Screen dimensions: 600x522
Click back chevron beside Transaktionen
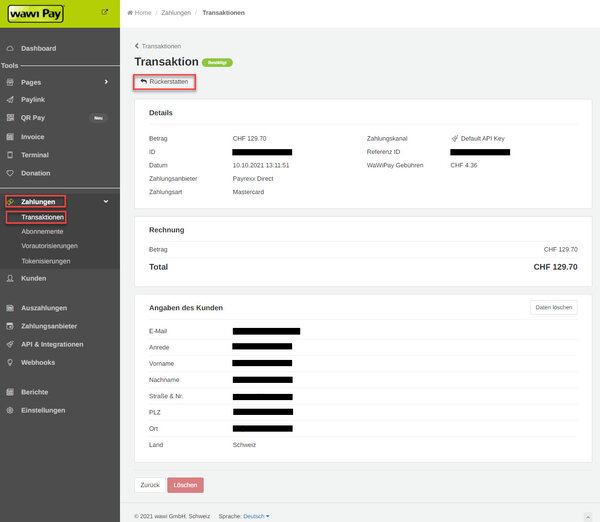coord(137,46)
